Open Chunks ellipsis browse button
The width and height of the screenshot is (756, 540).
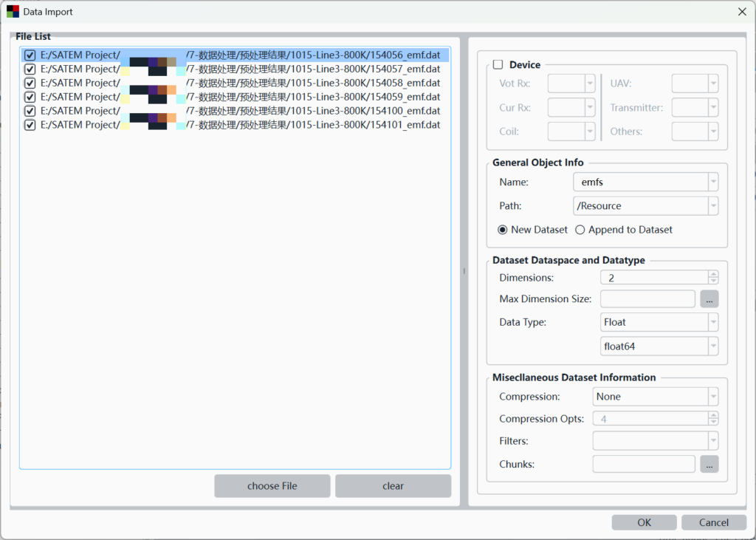[709, 464]
